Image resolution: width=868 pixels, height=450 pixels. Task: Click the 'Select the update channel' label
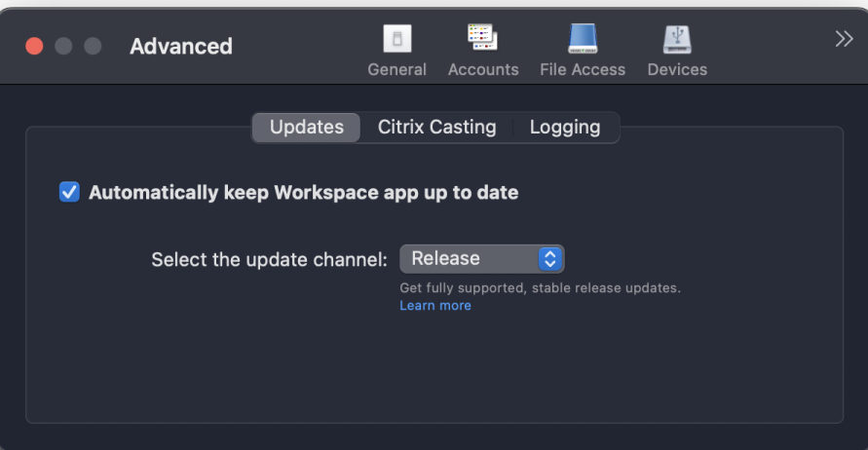pos(270,260)
